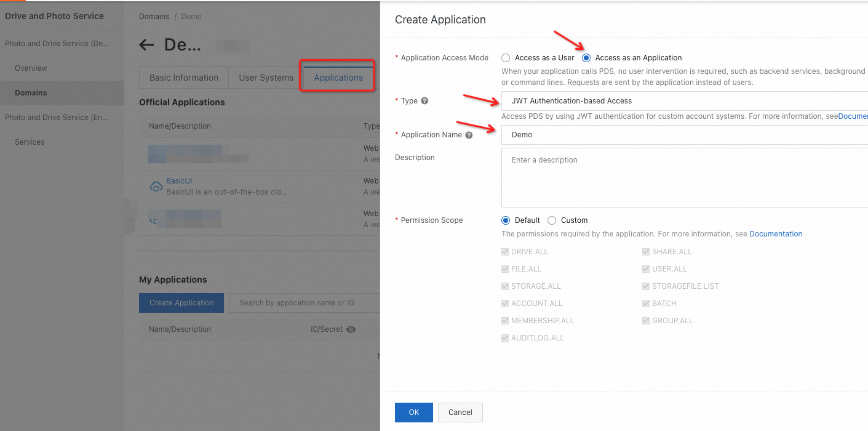Image resolution: width=868 pixels, height=431 pixels.
Task: Click the Drive and Photo Service header
Action: click(x=54, y=16)
